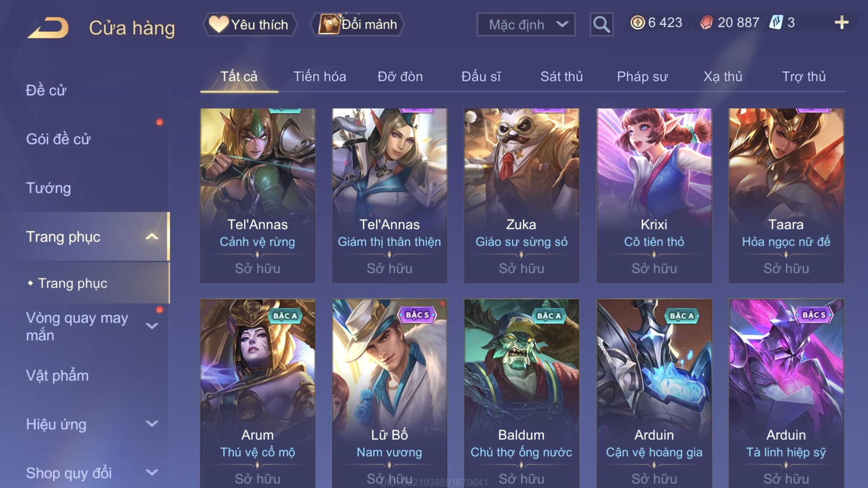Switch to the Sát thủ tab

pos(561,76)
